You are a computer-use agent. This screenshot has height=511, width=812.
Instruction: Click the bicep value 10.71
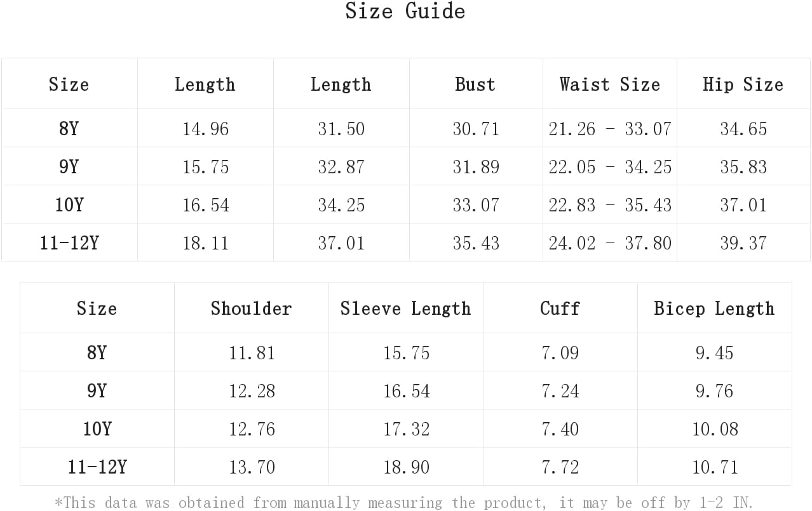click(x=715, y=467)
